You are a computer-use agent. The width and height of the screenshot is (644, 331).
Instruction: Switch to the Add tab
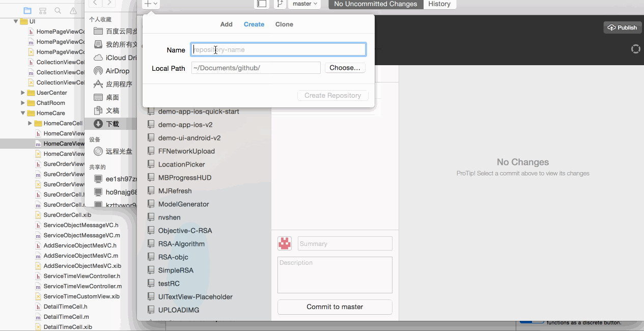pyautogui.click(x=227, y=24)
